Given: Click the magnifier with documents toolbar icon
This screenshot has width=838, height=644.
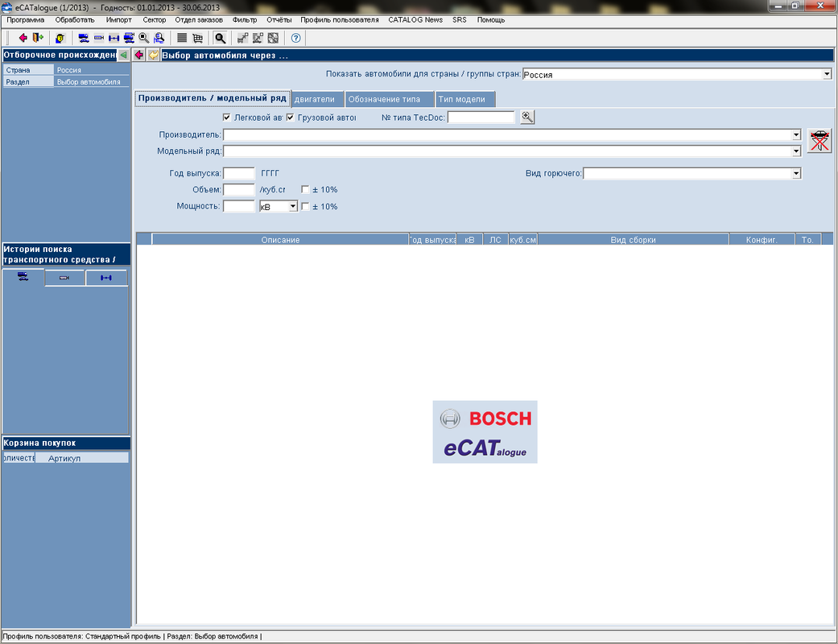Looking at the screenshot, I should tap(159, 38).
